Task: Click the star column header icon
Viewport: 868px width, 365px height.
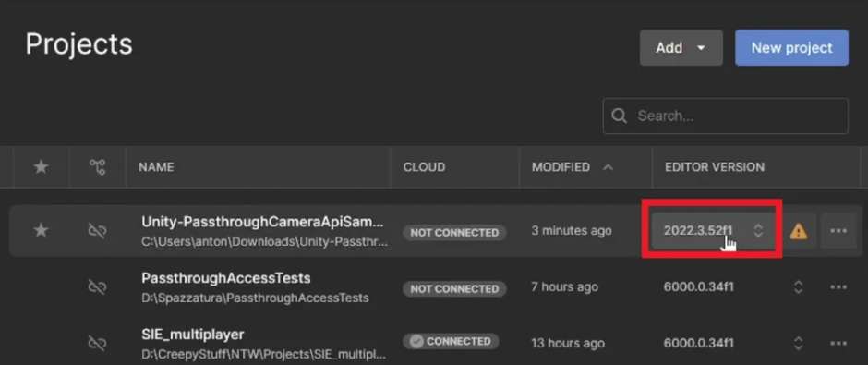Action: coord(41,166)
